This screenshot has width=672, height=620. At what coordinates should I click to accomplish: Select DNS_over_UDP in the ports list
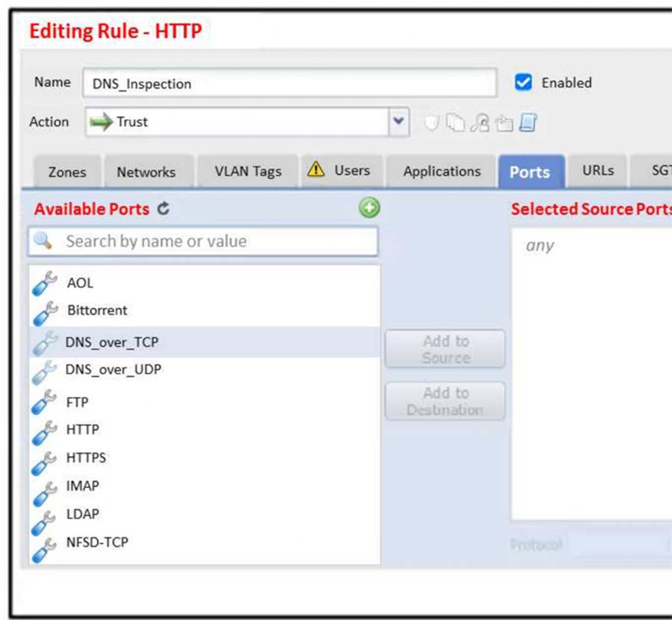point(113,369)
